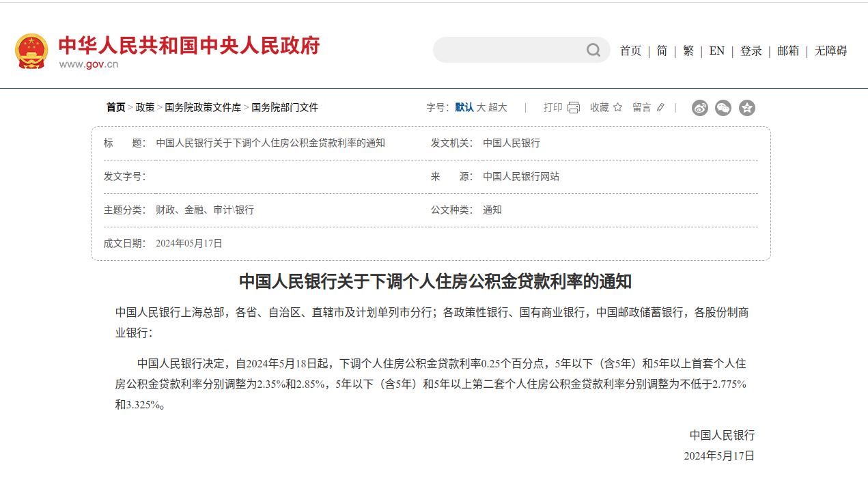The image size is (868, 478).
Task: Click source value 中国人民银行网站
Action: click(x=521, y=176)
